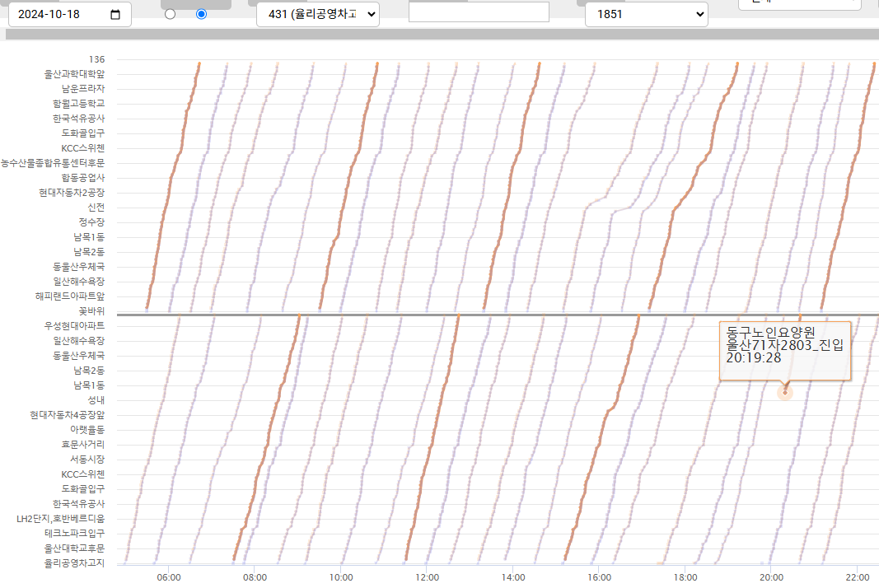Viewport: 879px width, 588px height.
Task: Click the 20:00 time axis label
Action: pyautogui.click(x=771, y=577)
